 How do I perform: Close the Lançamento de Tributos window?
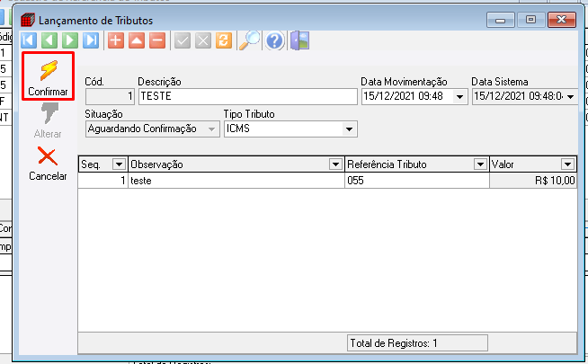tap(561, 20)
